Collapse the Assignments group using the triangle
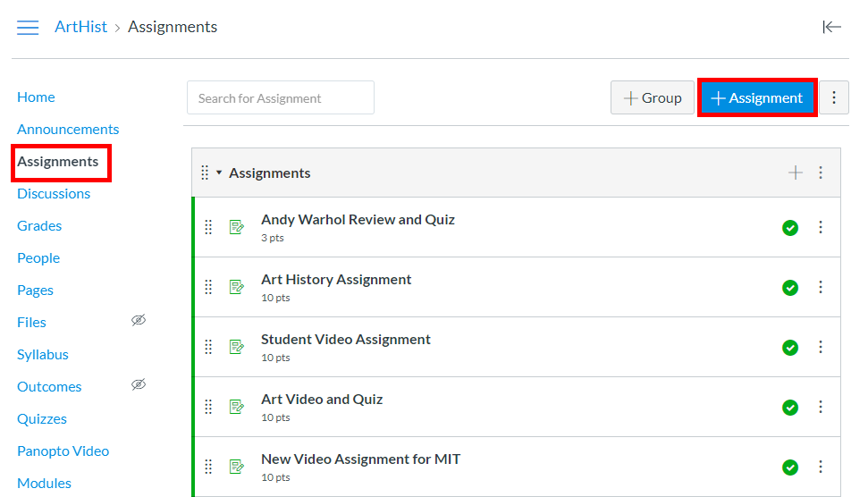The height and width of the screenshot is (497, 868). 219,173
